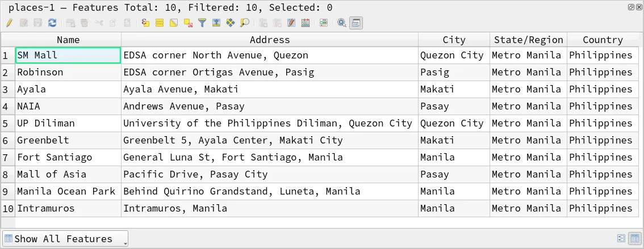Click the 'Ayala' name cell
This screenshot has height=249, width=644.
click(68, 90)
